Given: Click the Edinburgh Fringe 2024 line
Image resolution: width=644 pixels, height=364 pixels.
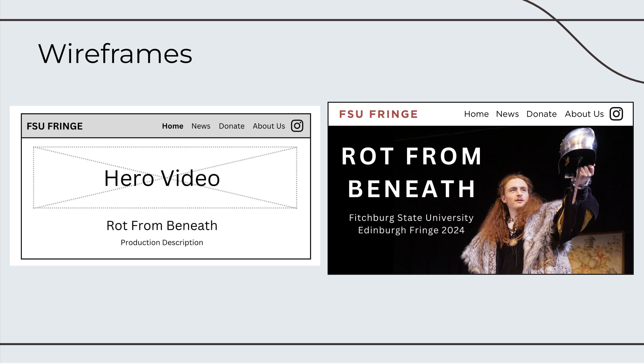Looking at the screenshot, I should (x=411, y=230).
